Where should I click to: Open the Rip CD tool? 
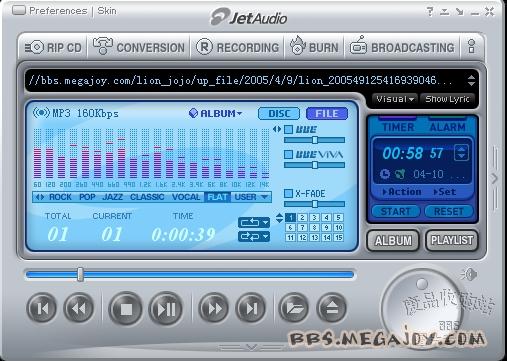pyautogui.click(x=53, y=47)
